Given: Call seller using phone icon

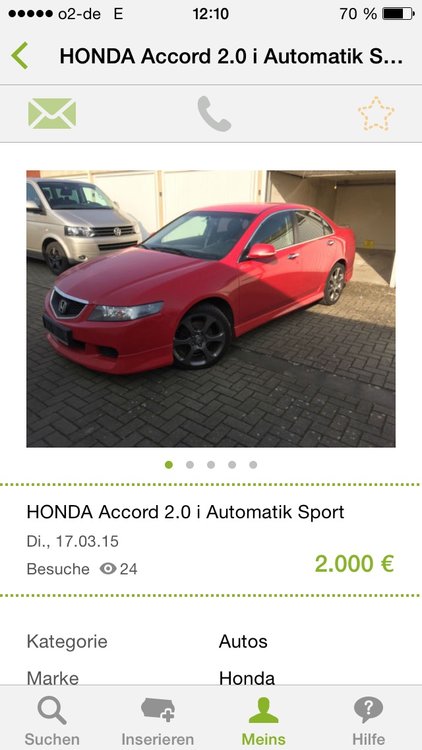Looking at the screenshot, I should pyautogui.click(x=214, y=114).
